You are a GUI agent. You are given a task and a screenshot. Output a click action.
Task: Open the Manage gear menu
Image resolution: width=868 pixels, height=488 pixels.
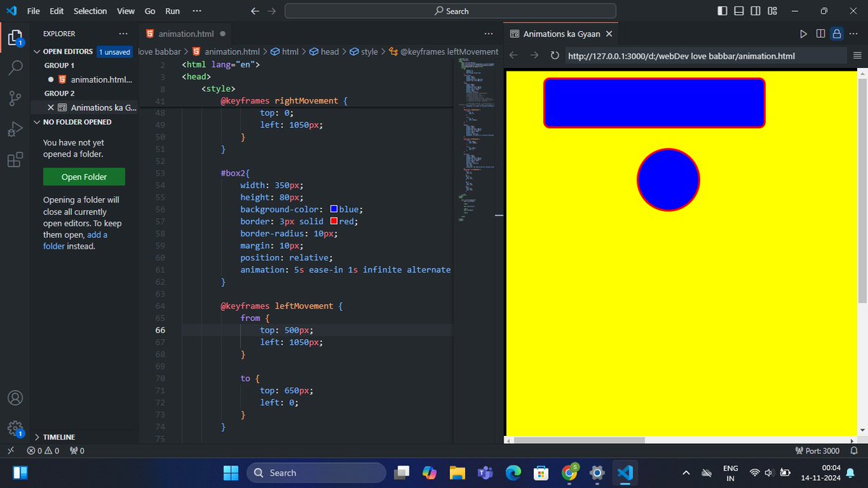15,428
